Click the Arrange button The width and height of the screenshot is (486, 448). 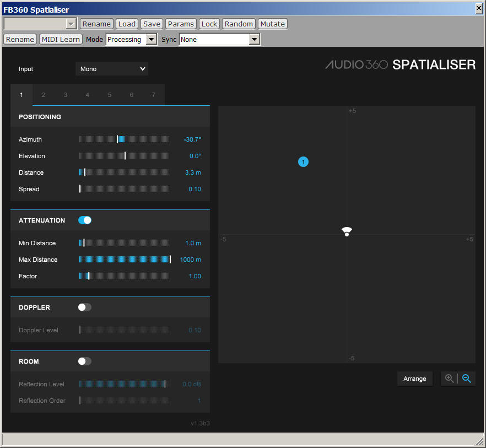pyautogui.click(x=415, y=379)
